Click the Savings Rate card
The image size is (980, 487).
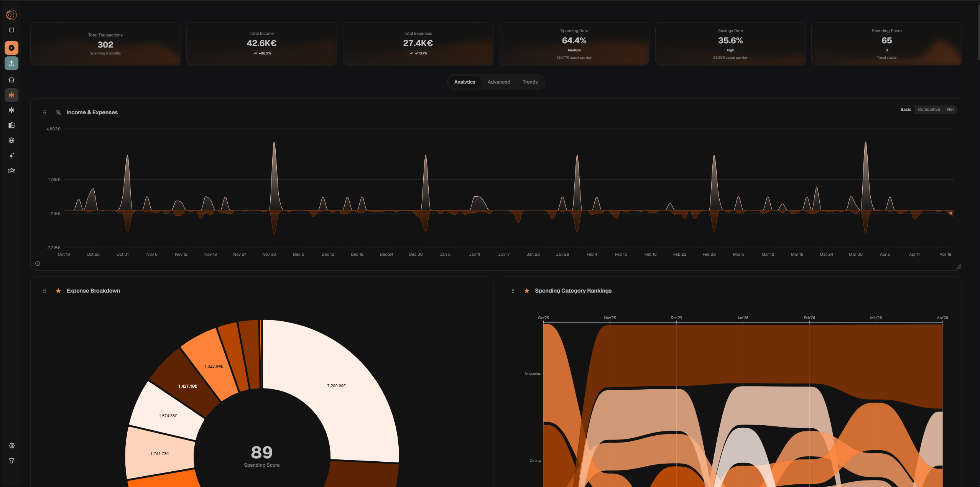730,44
